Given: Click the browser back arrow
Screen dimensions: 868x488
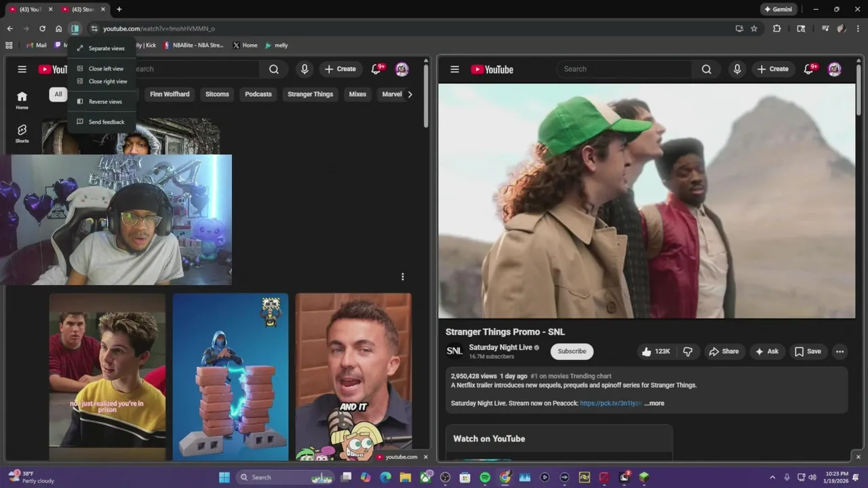Looking at the screenshot, I should [x=9, y=28].
